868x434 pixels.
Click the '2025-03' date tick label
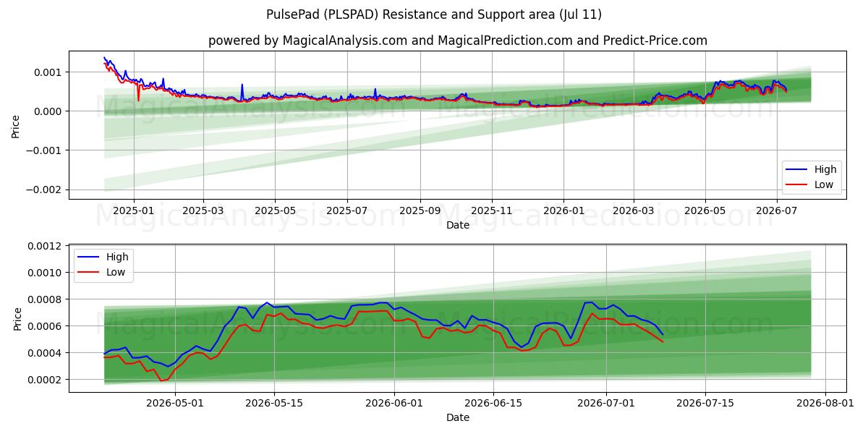click(203, 210)
